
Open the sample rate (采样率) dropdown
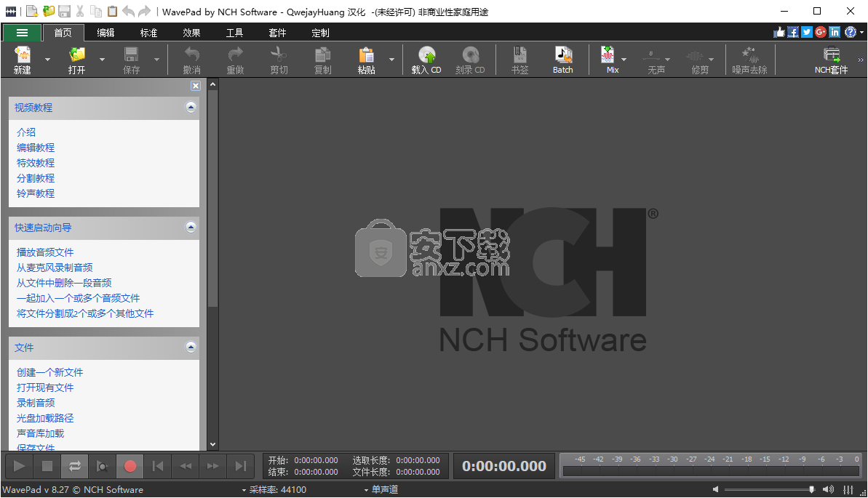[x=274, y=490]
